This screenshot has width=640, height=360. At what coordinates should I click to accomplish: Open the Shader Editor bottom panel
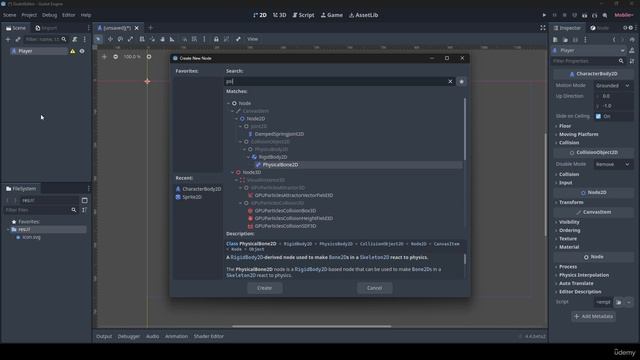209,336
